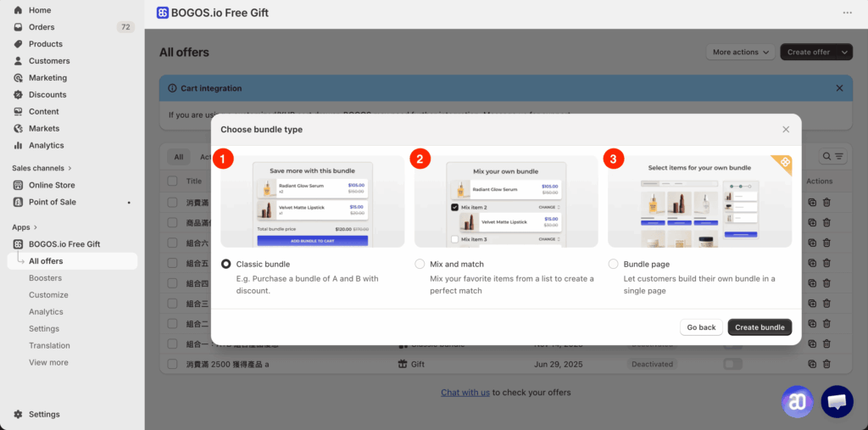
Task: Click the Deactivated badge in the Gift row
Action: [x=652, y=364]
